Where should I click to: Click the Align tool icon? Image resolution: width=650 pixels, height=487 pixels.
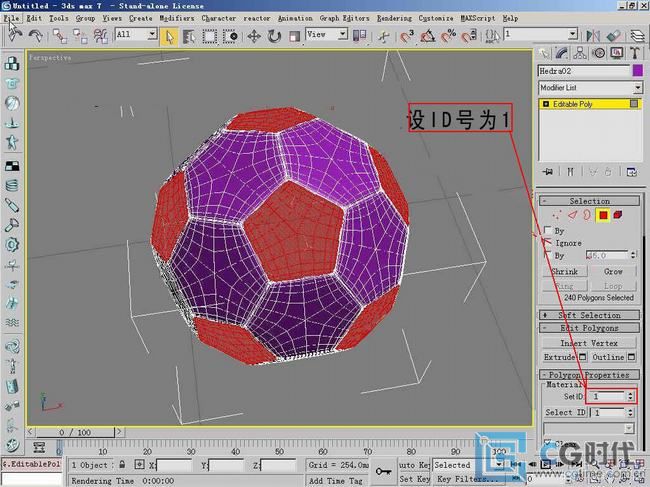tap(613, 36)
